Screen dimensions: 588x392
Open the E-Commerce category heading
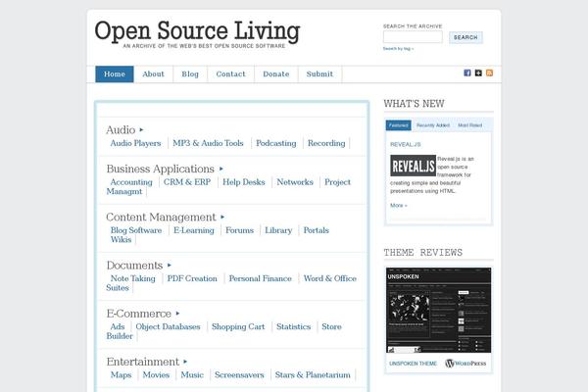(139, 314)
